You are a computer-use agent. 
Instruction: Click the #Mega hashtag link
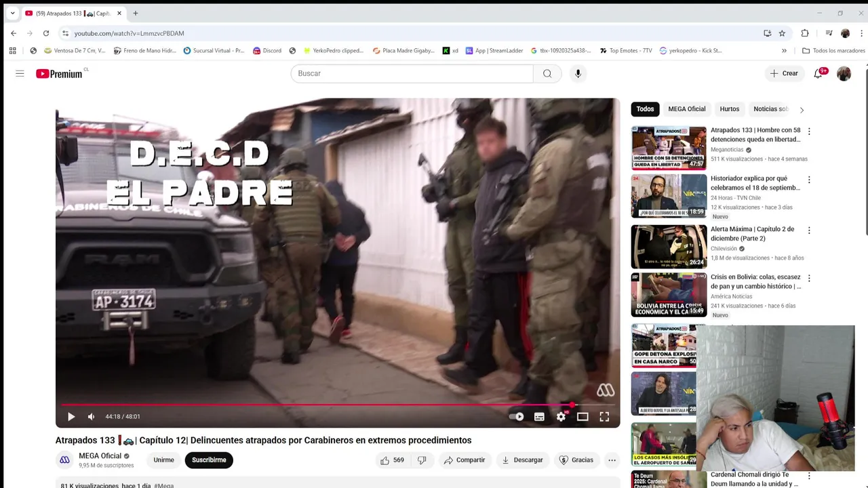[163, 485]
